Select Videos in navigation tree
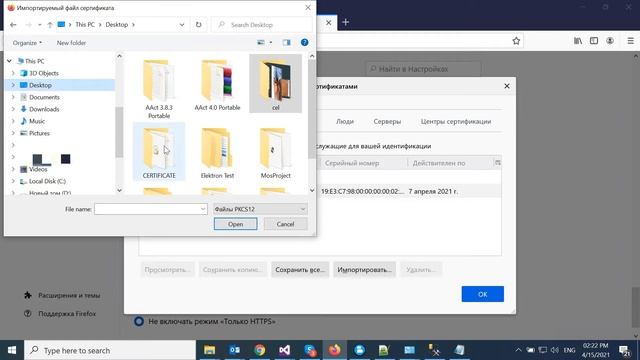 [38, 169]
